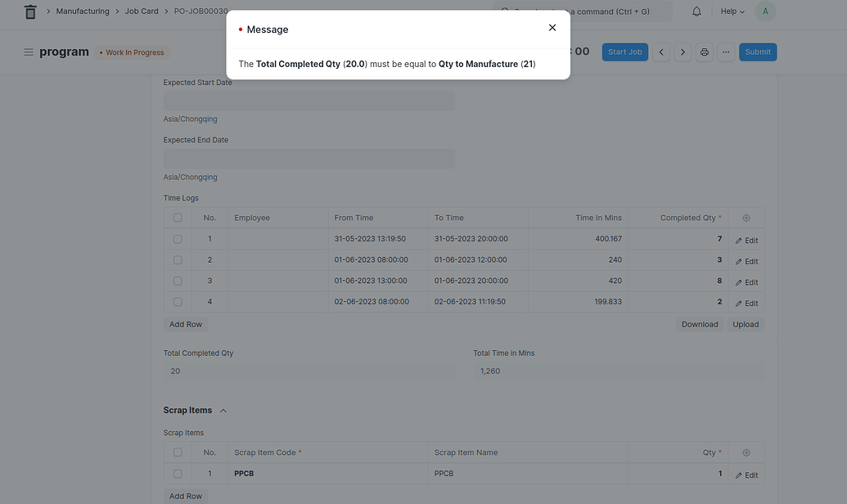Click the trash icon in breadcrumb bar
This screenshot has width=847, height=504.
pyautogui.click(x=29, y=11)
